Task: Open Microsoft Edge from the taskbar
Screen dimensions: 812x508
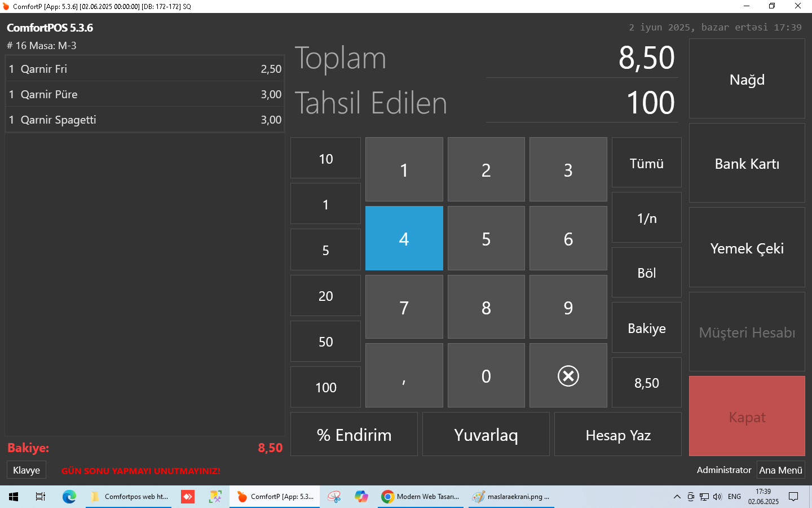Action: [69, 497]
